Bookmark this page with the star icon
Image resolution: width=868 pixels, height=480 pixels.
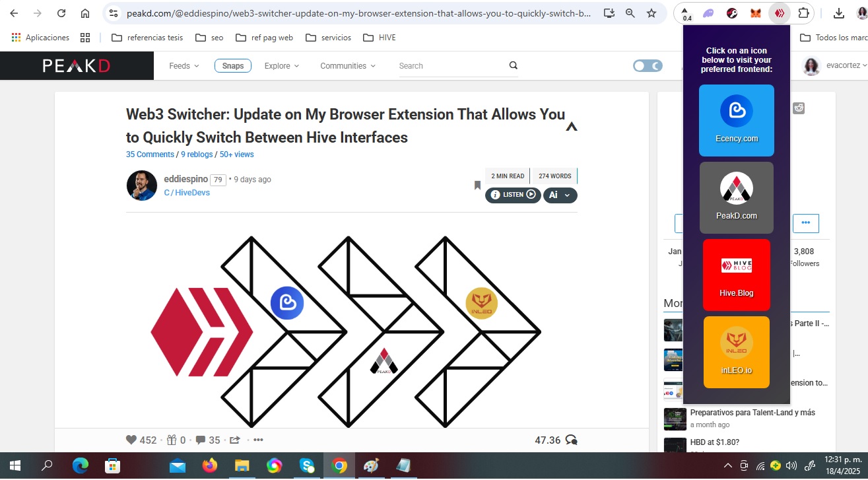(x=651, y=13)
